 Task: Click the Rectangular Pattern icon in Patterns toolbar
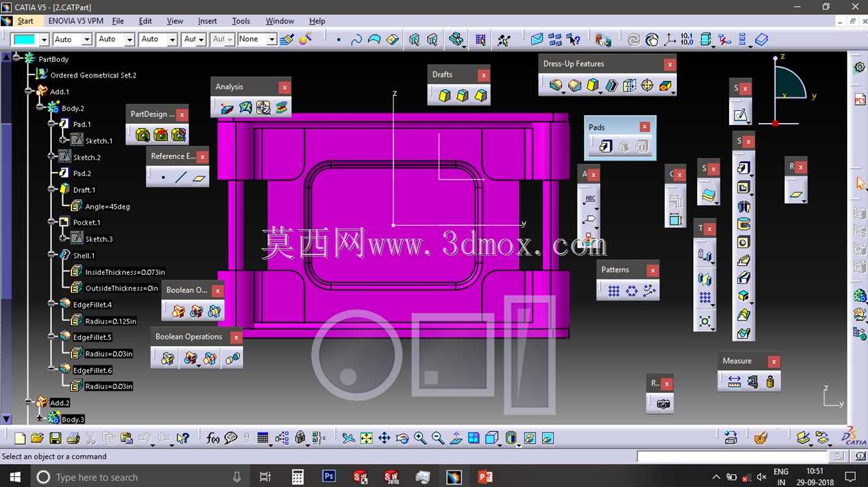(x=614, y=290)
